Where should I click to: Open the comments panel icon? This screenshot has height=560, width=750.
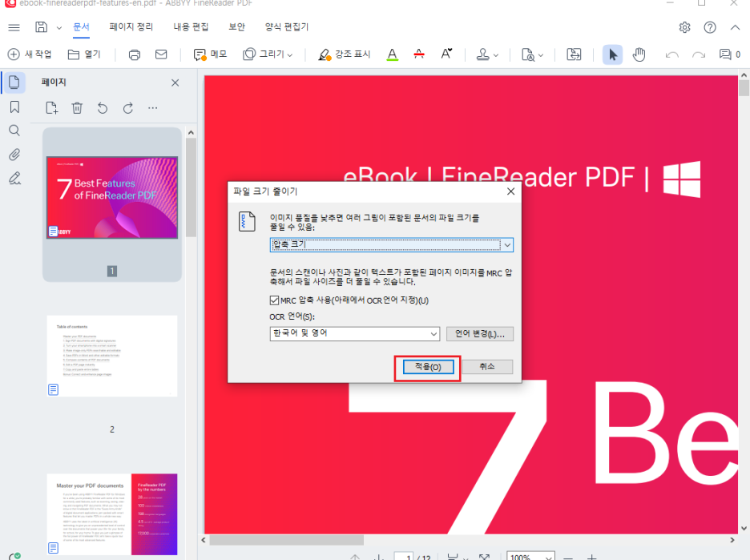[x=729, y=54]
